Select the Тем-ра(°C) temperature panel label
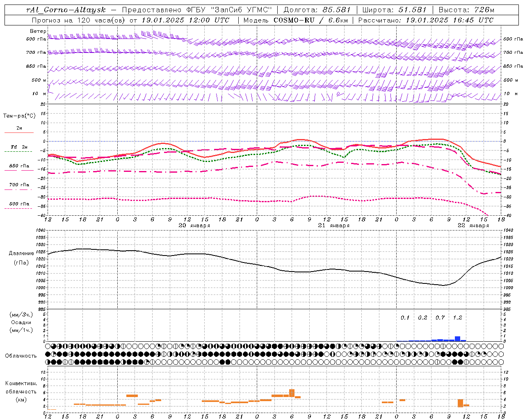Screen dimensions: 525x420 [x=19, y=116]
